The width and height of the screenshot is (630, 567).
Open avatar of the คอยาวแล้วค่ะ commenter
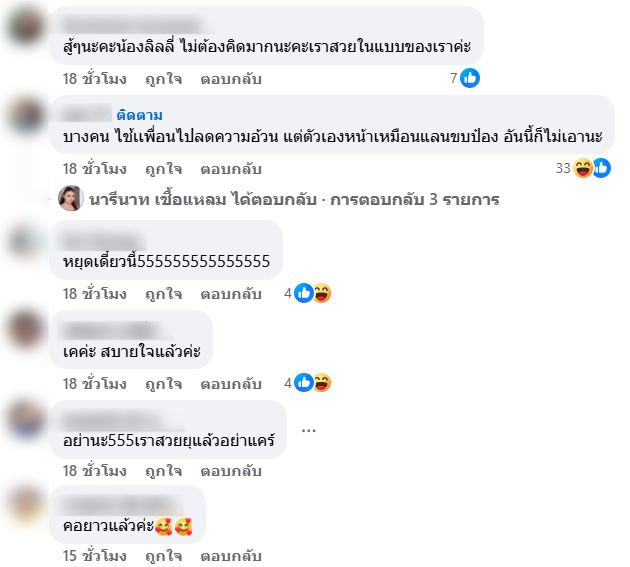click(x=26, y=504)
